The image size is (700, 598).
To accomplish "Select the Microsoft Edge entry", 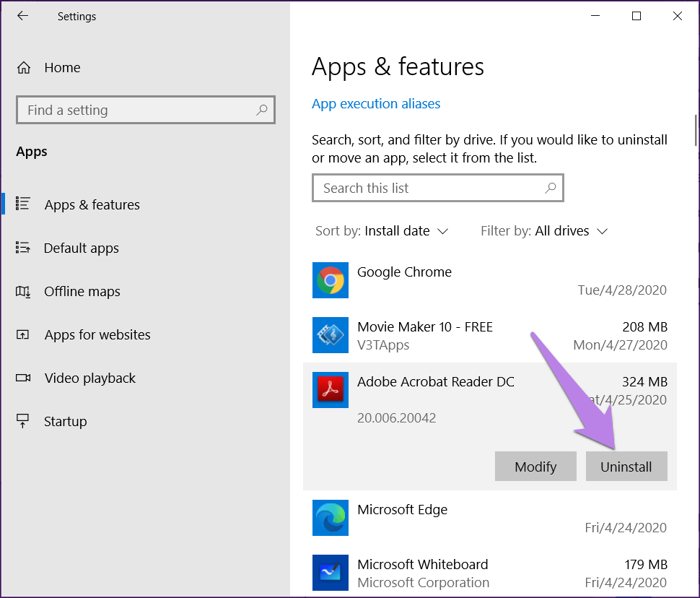I will (x=402, y=509).
